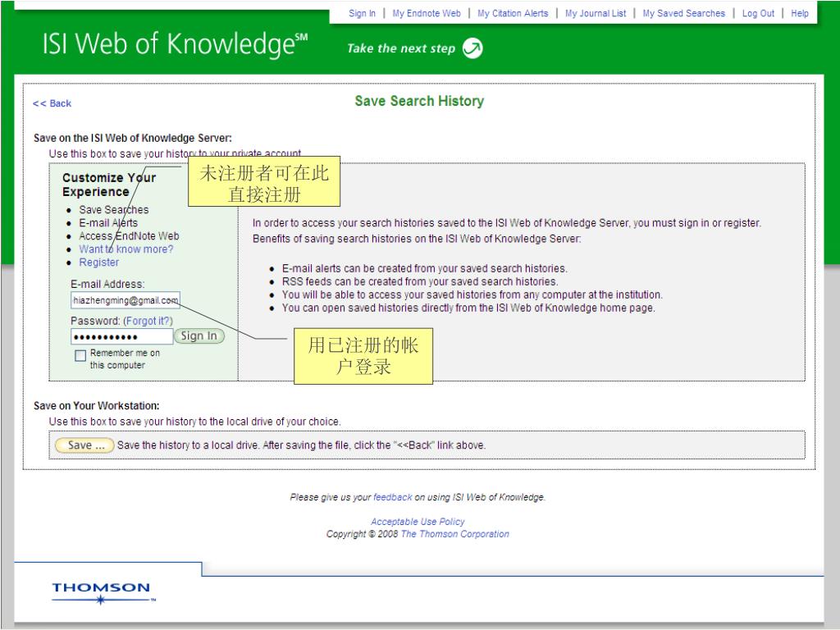Viewport: 840px width, 630px height.
Task: Go to My Citation Alerts
Action: [513, 13]
